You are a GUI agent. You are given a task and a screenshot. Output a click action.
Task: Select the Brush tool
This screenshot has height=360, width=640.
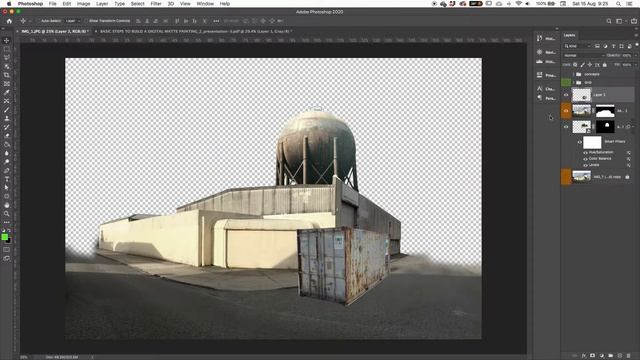point(7,110)
